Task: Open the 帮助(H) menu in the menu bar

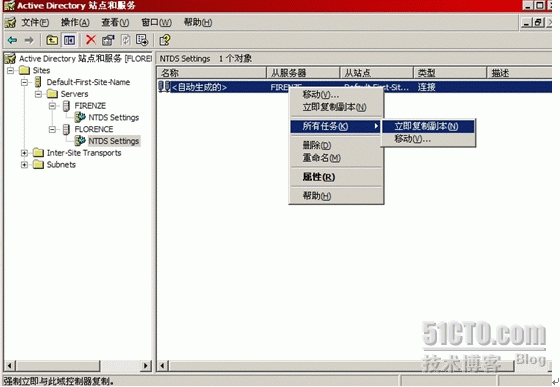Action: (198, 22)
